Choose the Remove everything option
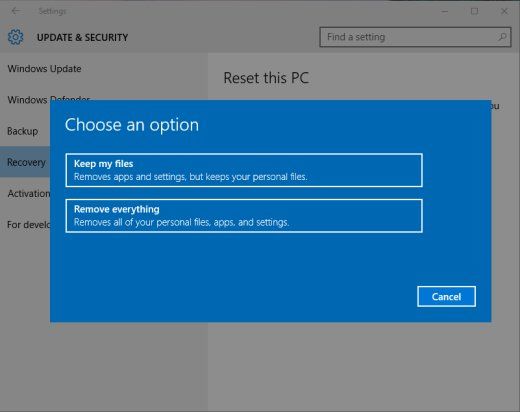520x412 pixels. [x=244, y=216]
